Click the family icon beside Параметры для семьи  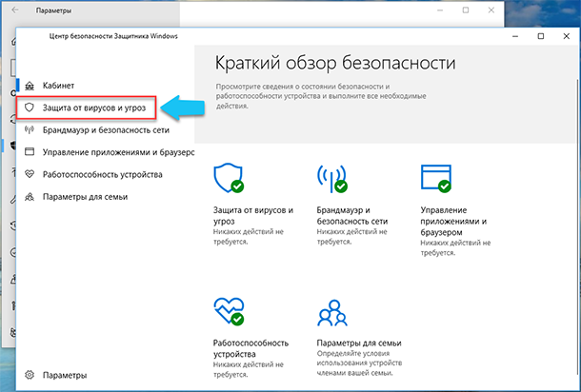[30, 197]
